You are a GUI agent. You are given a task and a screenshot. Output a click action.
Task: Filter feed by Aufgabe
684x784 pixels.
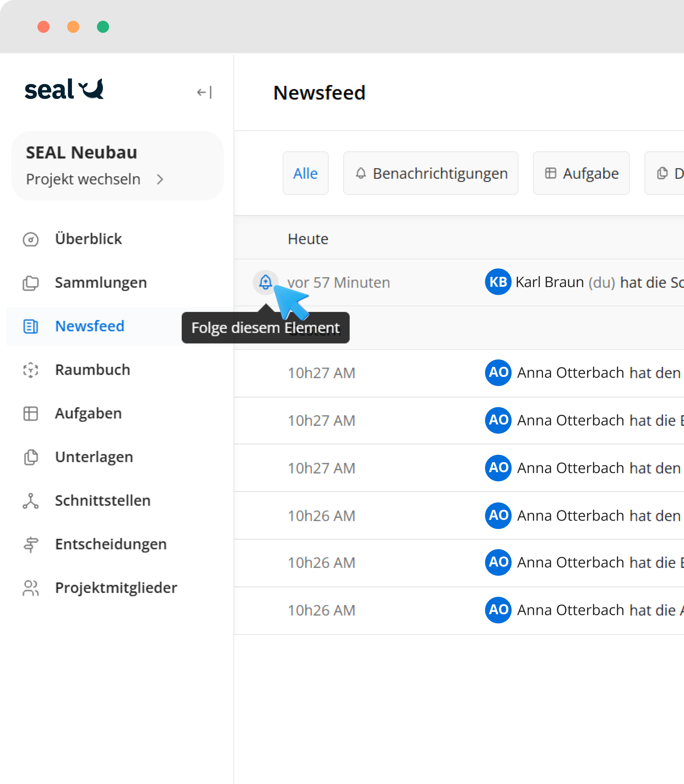click(581, 173)
